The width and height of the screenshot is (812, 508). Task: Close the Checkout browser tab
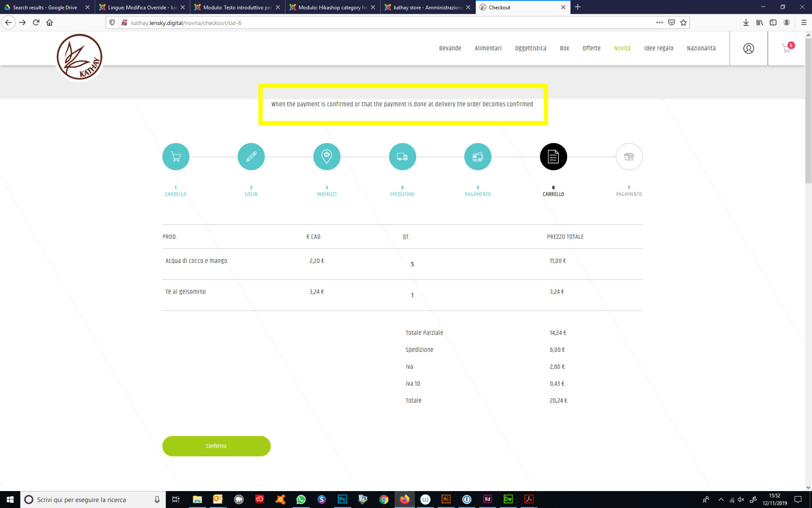click(x=563, y=8)
